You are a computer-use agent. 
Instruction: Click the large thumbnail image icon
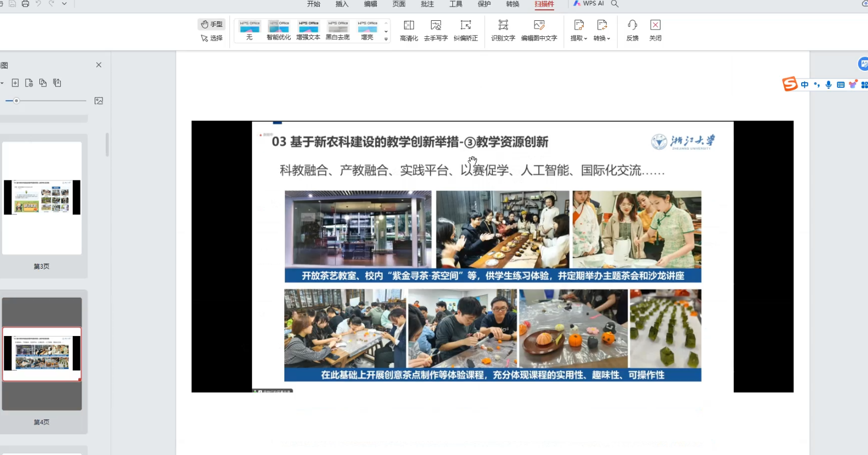coord(99,101)
